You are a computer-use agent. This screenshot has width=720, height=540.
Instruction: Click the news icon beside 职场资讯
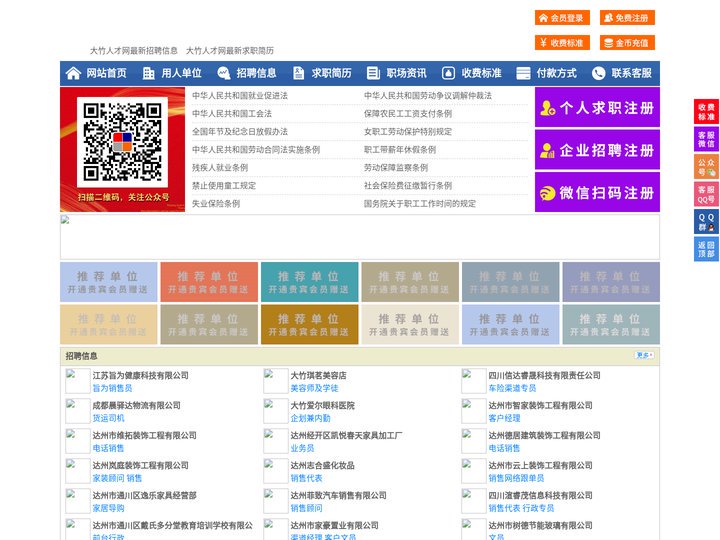point(373,73)
